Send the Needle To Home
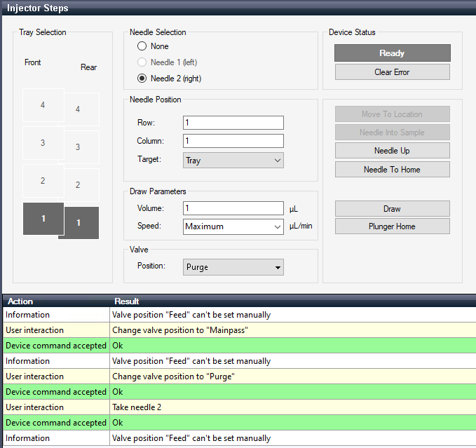This screenshot has width=476, height=448. click(392, 170)
